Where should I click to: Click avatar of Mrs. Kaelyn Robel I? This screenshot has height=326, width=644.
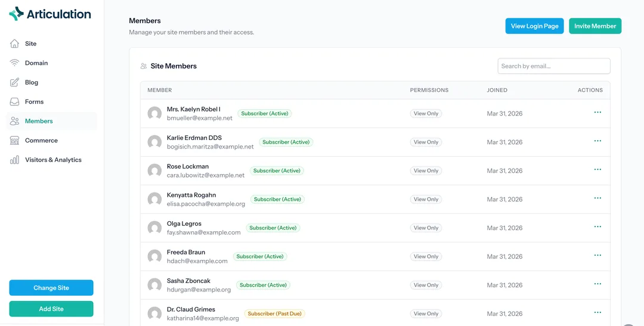click(x=154, y=113)
